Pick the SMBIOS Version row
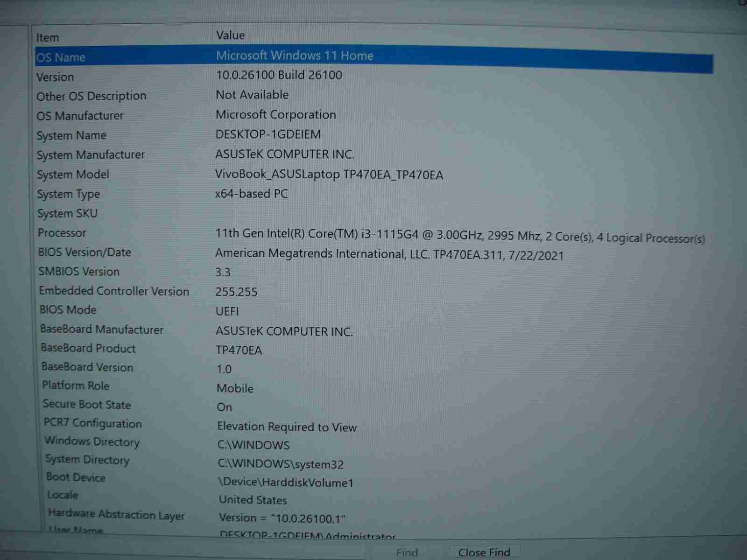Viewport: 747px width, 560px height. [x=79, y=272]
